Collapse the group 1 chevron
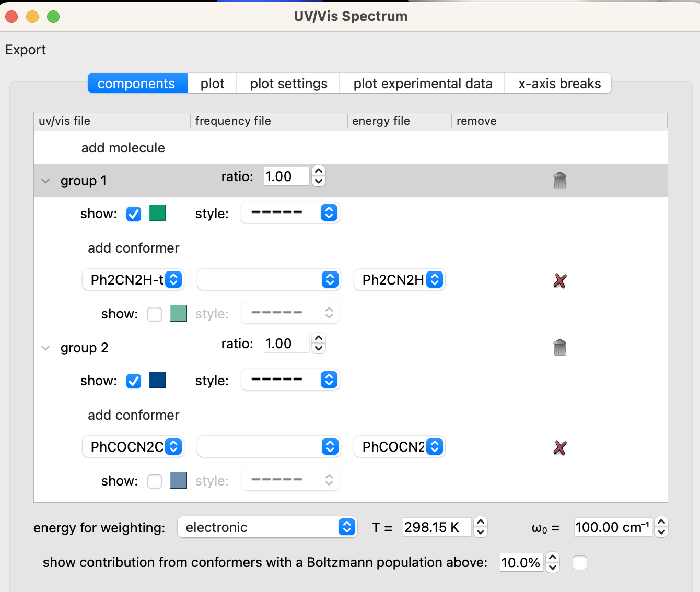700x592 pixels. tap(45, 181)
